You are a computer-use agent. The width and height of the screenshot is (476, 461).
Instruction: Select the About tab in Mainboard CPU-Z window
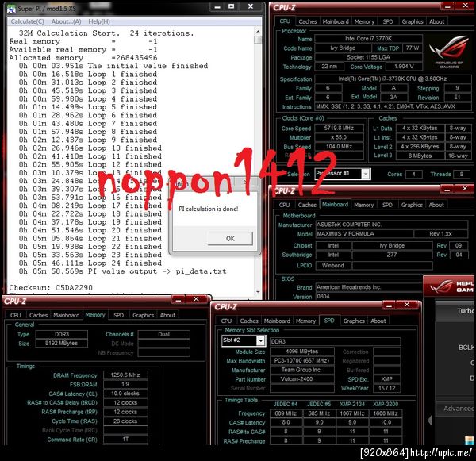pyautogui.click(x=436, y=205)
